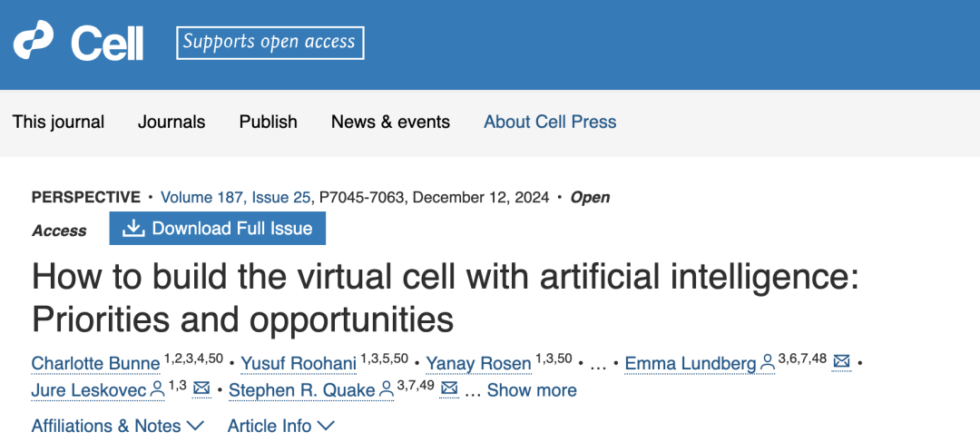Open the Volume 187, Issue 25 link
The image size is (980, 442).
click(x=236, y=197)
